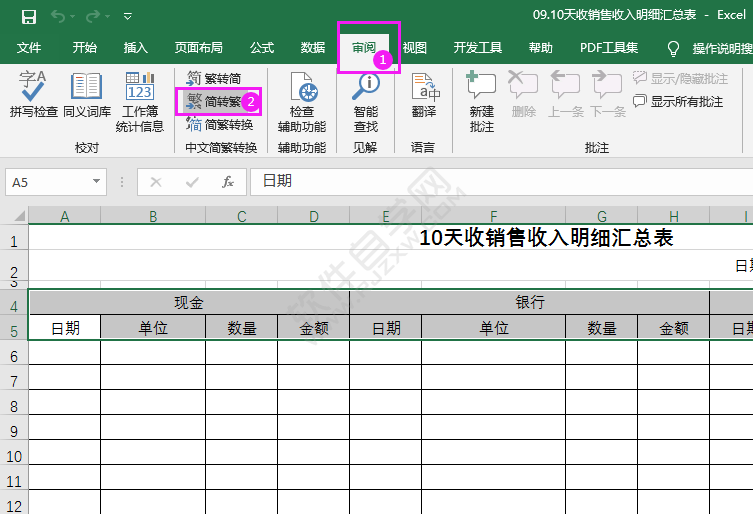Select row 10 header
Screen dimensions: 753x514
pos(14,453)
